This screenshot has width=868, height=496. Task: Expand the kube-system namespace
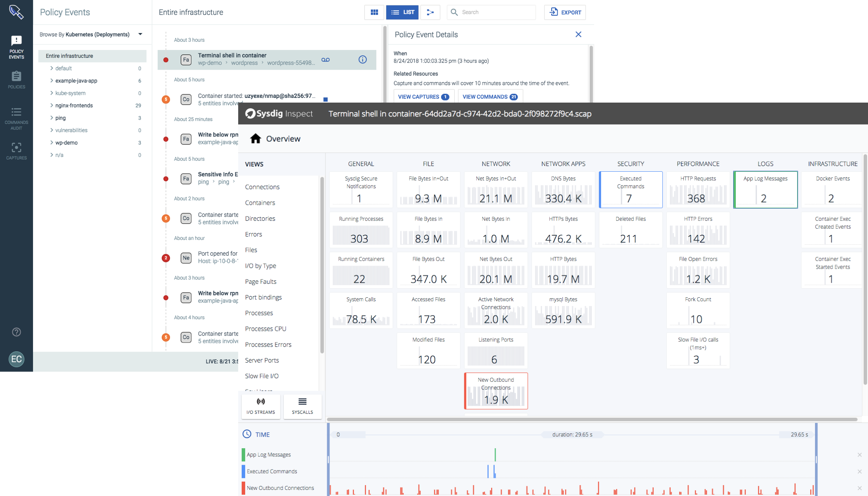pos(51,93)
